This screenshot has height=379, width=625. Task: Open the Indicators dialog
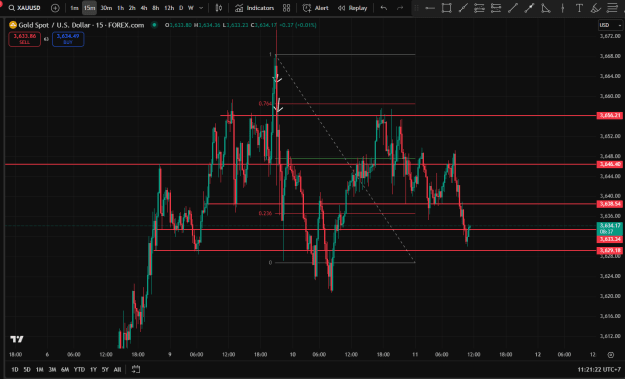coord(254,8)
